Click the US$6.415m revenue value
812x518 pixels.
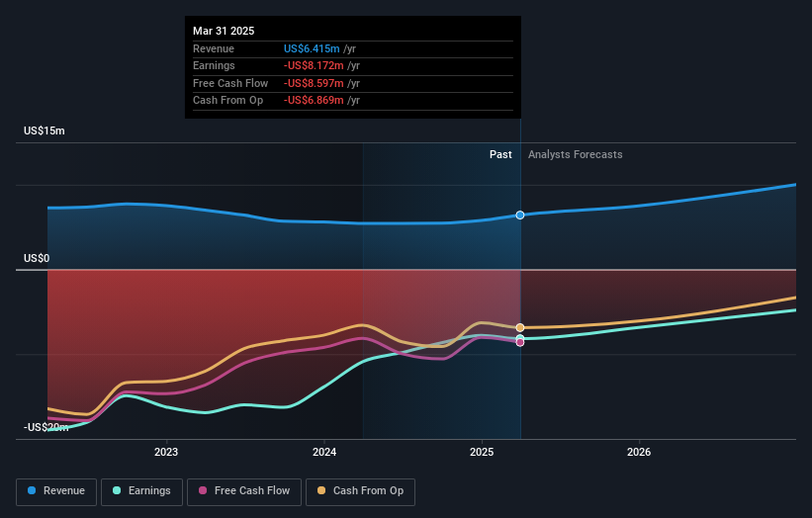(x=312, y=48)
